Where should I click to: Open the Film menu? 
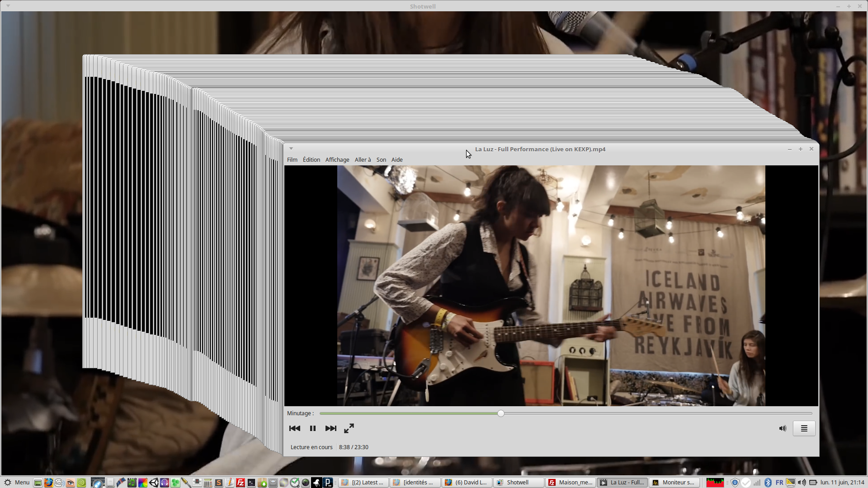(292, 160)
